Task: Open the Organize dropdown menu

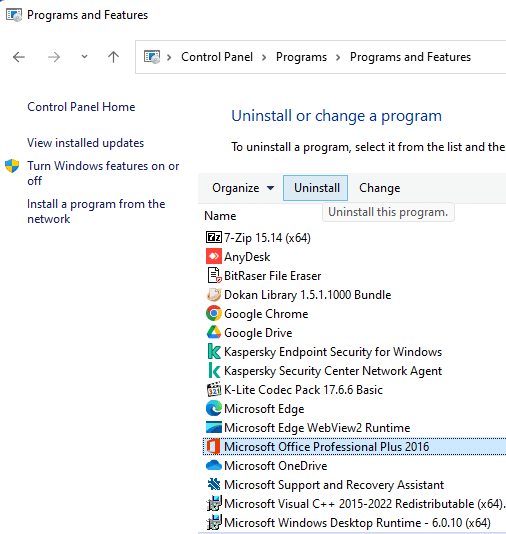Action: click(x=242, y=188)
